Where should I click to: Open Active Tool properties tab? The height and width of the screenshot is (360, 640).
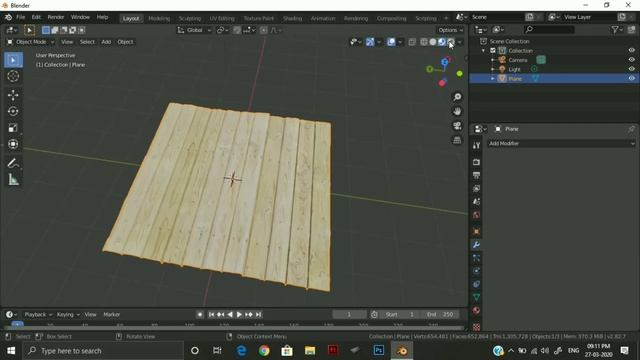coord(476,145)
